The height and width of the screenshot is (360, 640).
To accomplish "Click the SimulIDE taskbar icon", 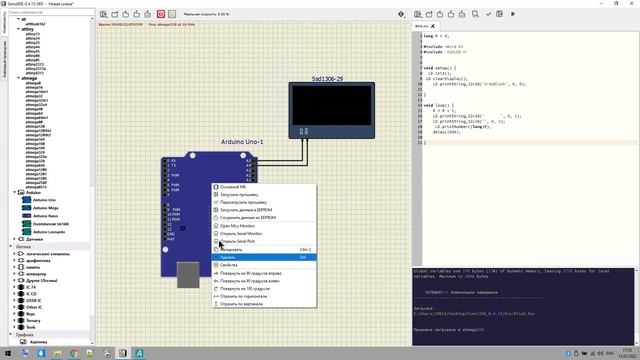I will [x=123, y=353].
